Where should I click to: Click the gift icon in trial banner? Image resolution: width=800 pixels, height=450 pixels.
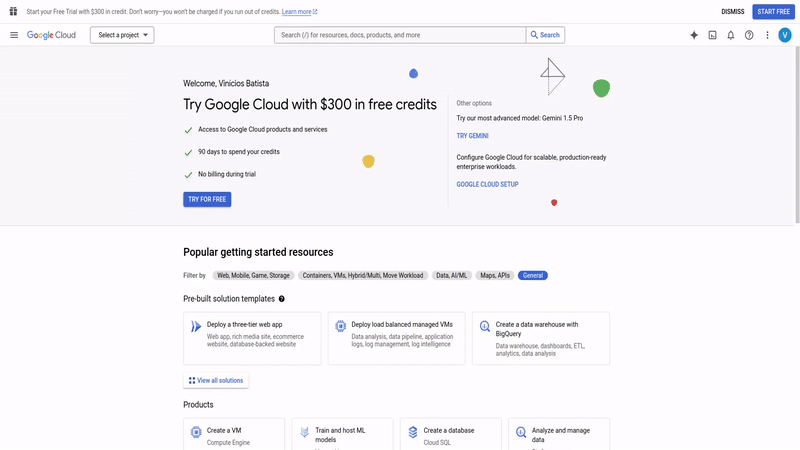(x=13, y=11)
